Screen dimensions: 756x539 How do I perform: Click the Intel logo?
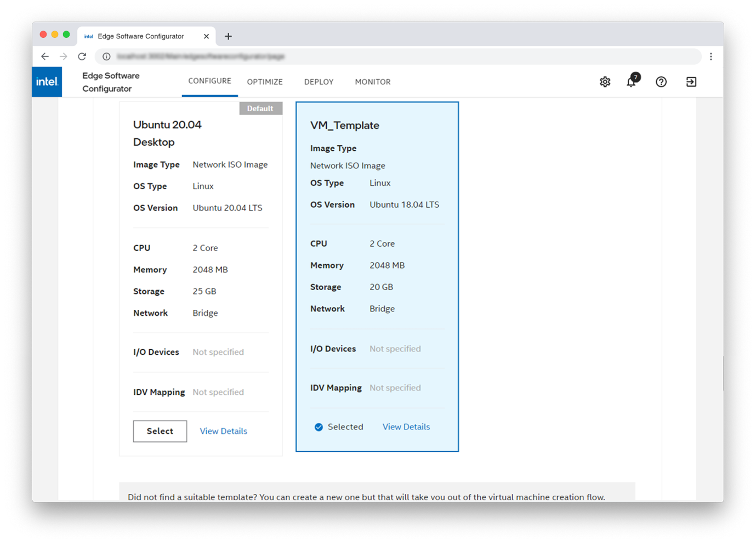[x=47, y=81]
